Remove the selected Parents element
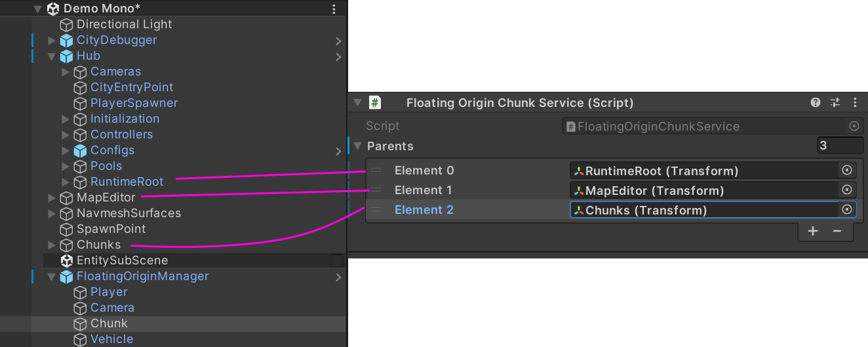868x347 pixels. [x=837, y=231]
